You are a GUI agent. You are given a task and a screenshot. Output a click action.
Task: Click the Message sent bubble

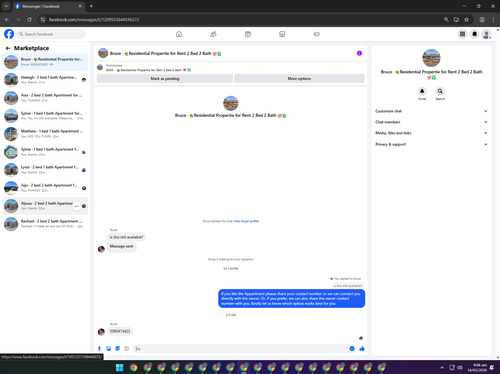(x=121, y=246)
